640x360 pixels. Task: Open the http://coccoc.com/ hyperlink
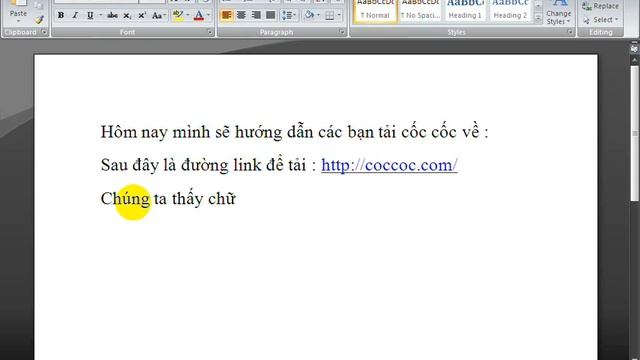coord(389,165)
